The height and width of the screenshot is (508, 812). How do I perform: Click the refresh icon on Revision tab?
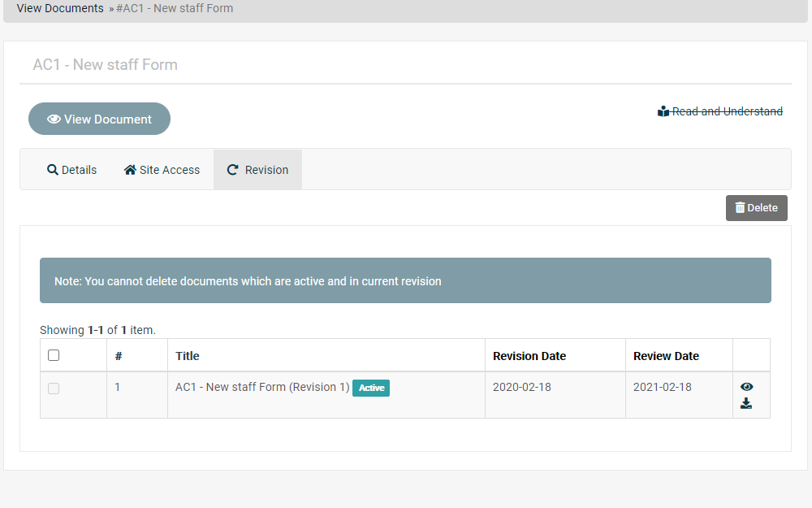(x=233, y=170)
